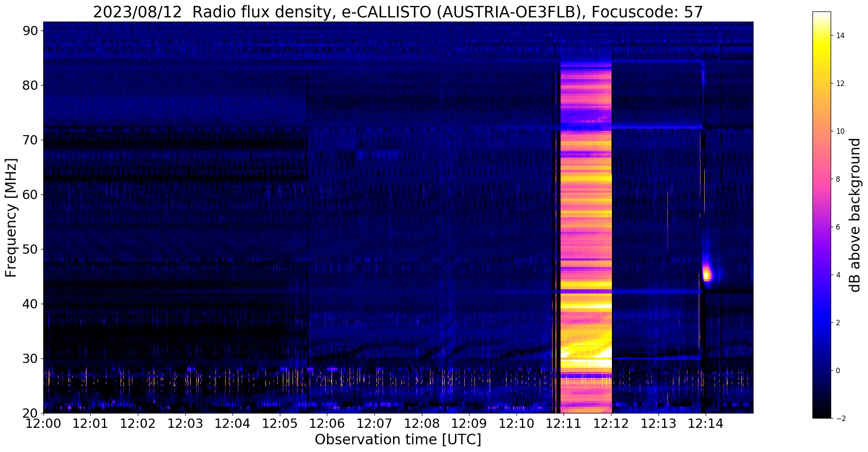Click the colorbar tick label 0

coord(837,371)
